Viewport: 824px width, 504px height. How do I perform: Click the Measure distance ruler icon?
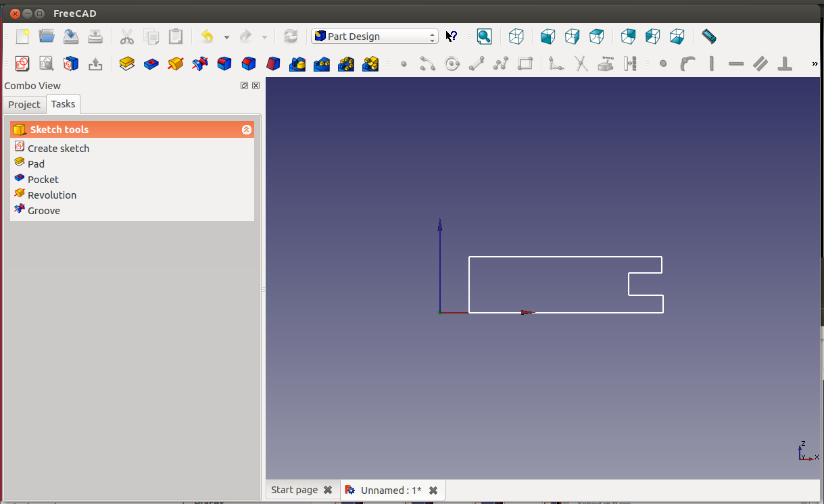pos(708,36)
